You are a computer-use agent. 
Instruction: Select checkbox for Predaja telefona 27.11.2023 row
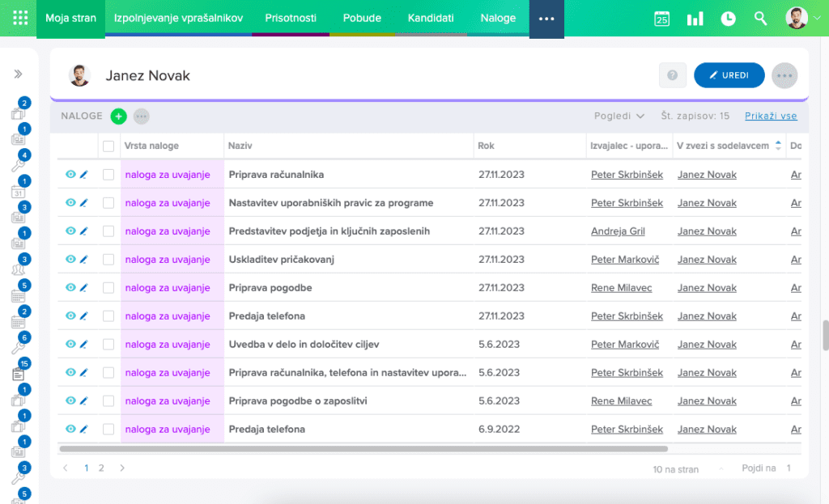(x=108, y=316)
